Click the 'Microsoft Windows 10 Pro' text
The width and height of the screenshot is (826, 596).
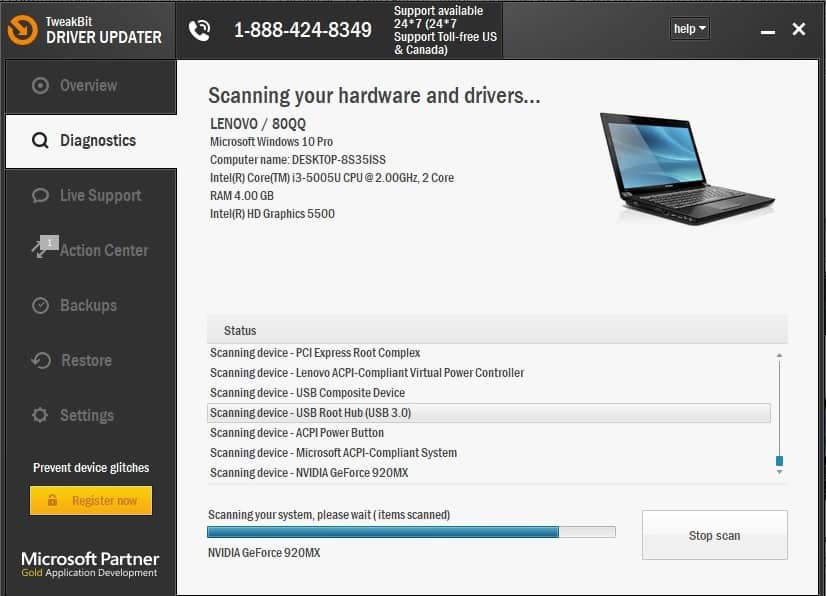271,142
